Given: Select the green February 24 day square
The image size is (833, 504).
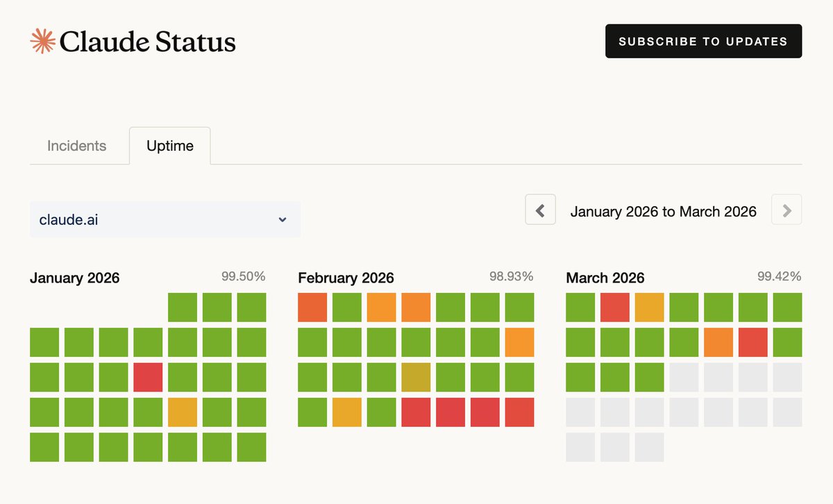Looking at the screenshot, I should click(x=381, y=412).
